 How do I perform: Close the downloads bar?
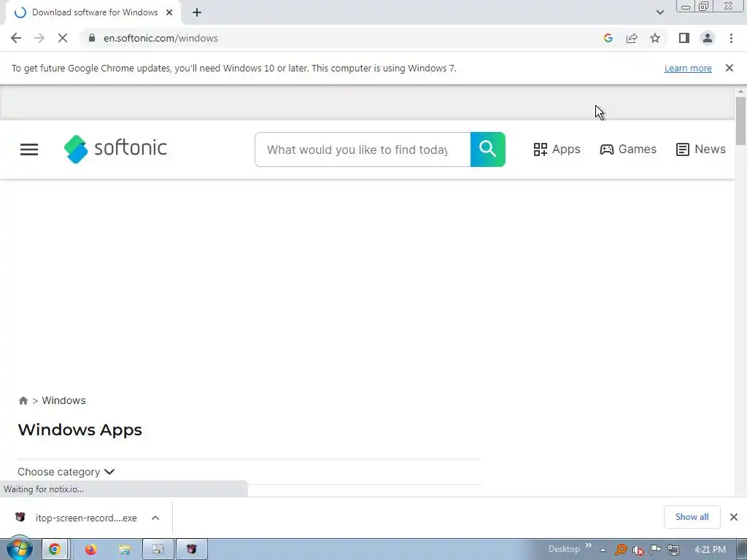tap(734, 517)
